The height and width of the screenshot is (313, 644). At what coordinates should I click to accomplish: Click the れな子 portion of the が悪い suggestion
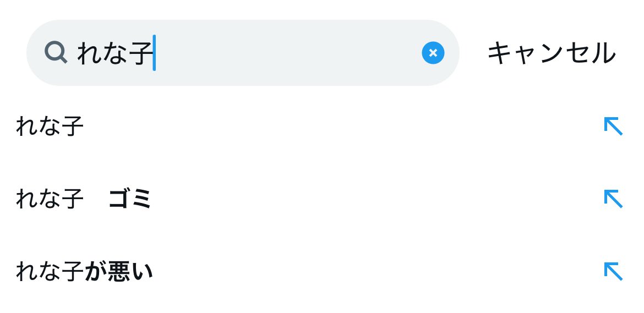click(x=50, y=272)
